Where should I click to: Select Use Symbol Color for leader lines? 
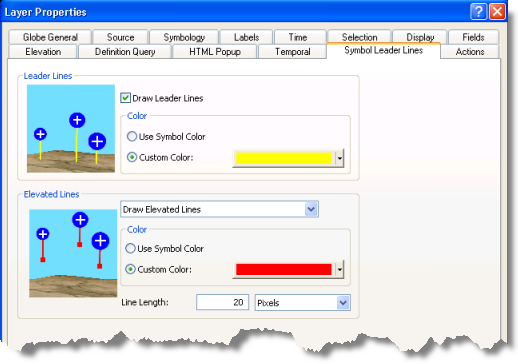pos(166,136)
